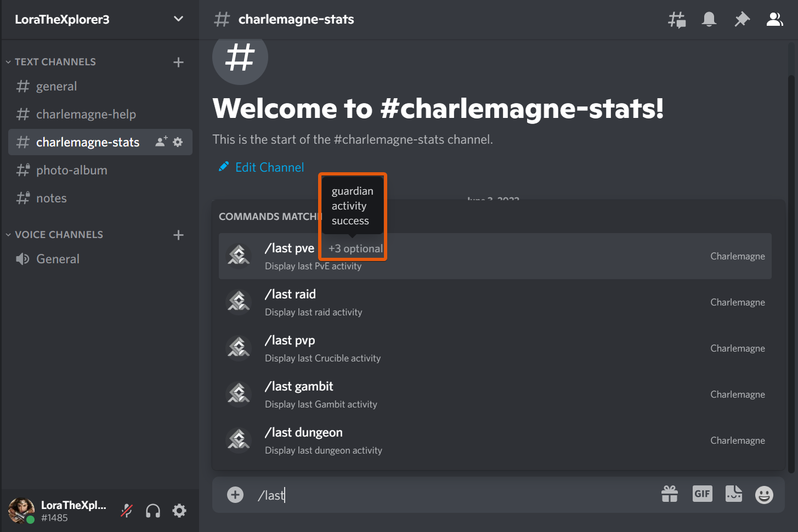Screen dimensions: 798x532
Task: Click the charlemagne-stats header title
Action: (x=296, y=20)
